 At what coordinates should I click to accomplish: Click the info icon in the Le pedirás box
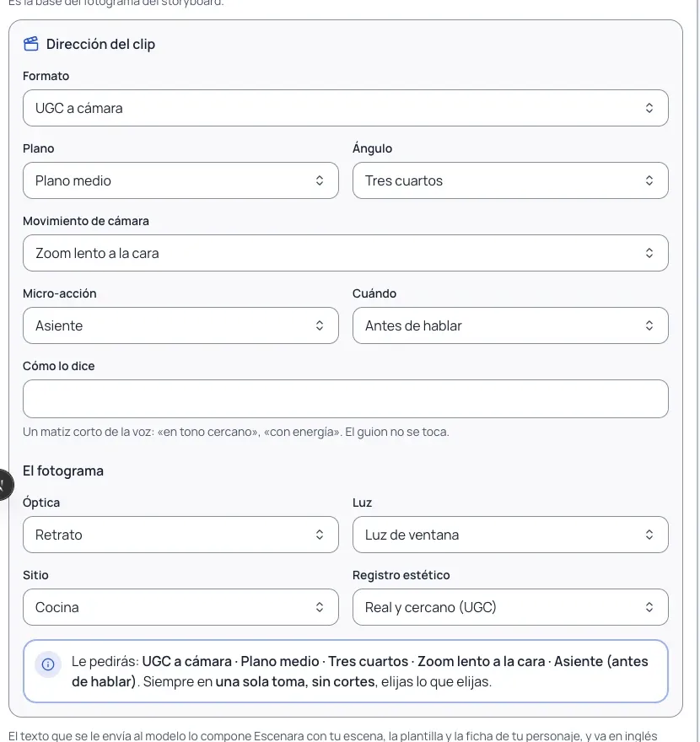tap(48, 664)
